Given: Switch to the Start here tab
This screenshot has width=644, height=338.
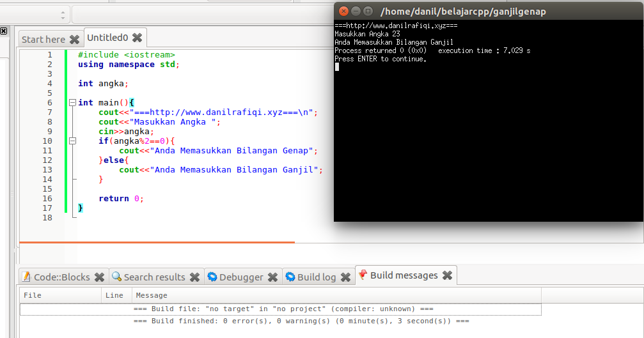Looking at the screenshot, I should [x=43, y=40].
